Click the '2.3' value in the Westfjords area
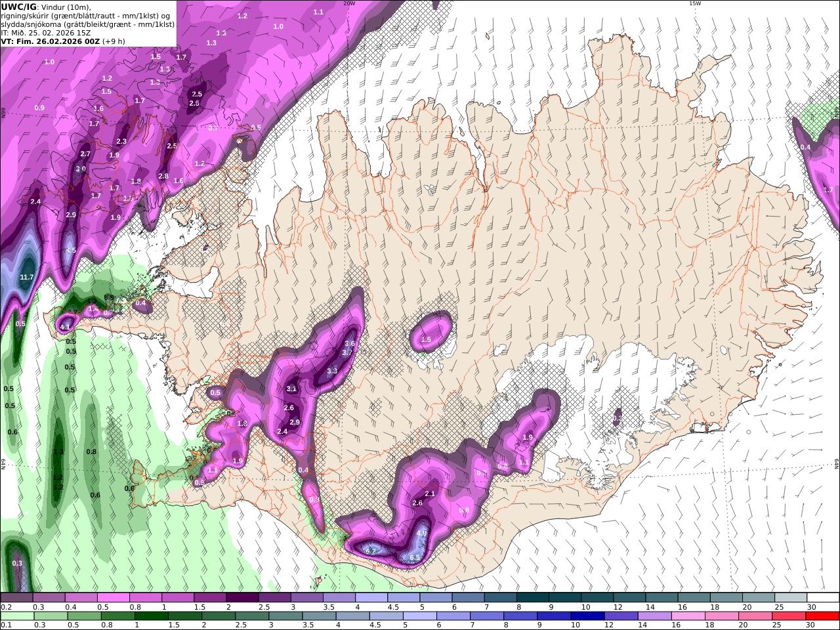The image size is (840, 630). [x=121, y=142]
